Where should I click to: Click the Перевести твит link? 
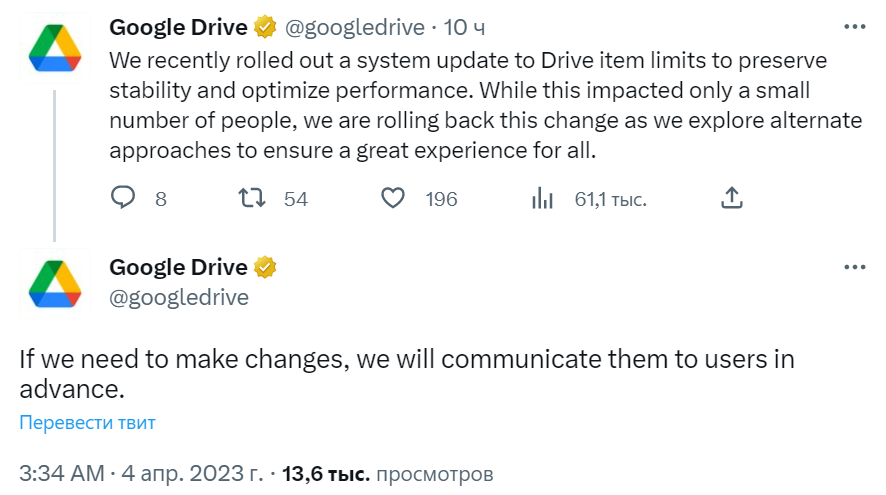click(88, 423)
